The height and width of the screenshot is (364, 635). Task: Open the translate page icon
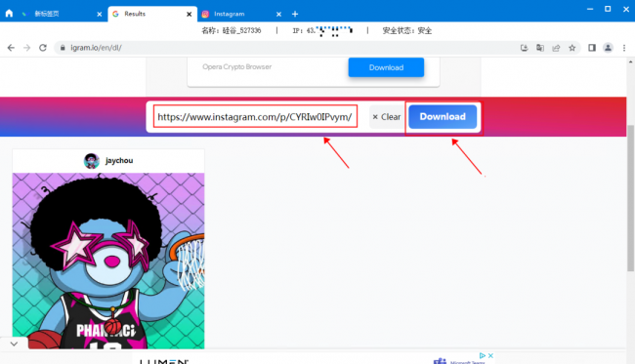coord(540,48)
